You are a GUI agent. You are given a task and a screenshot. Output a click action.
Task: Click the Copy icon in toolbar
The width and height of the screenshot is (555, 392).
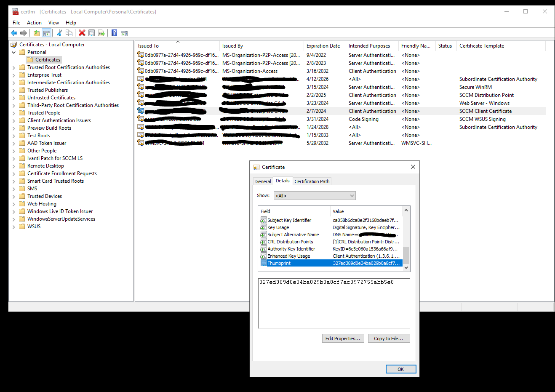pos(69,33)
